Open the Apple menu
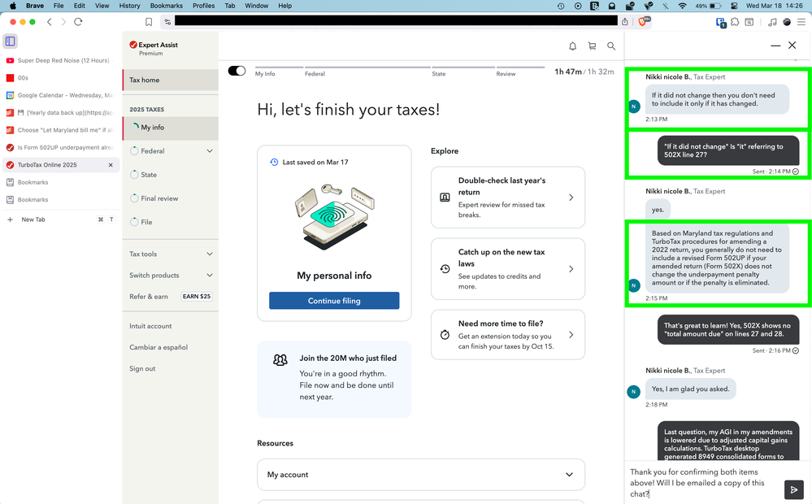 [x=13, y=6]
